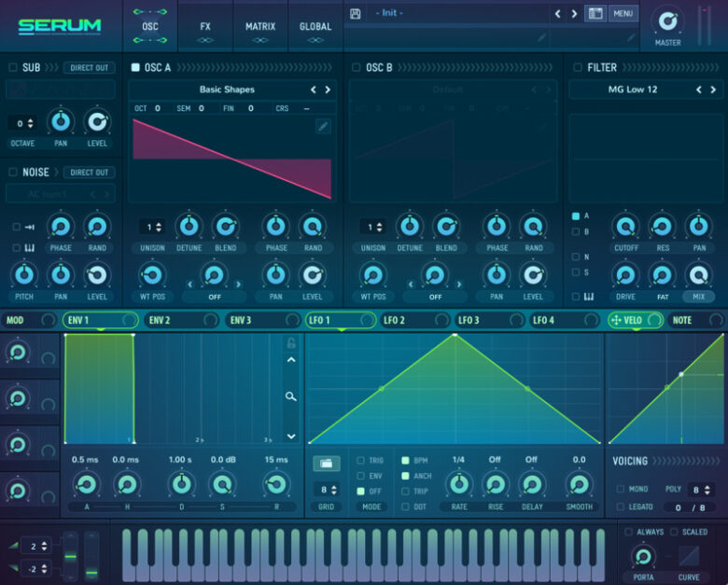Click the NOISE PITCH knob

[x=24, y=275]
